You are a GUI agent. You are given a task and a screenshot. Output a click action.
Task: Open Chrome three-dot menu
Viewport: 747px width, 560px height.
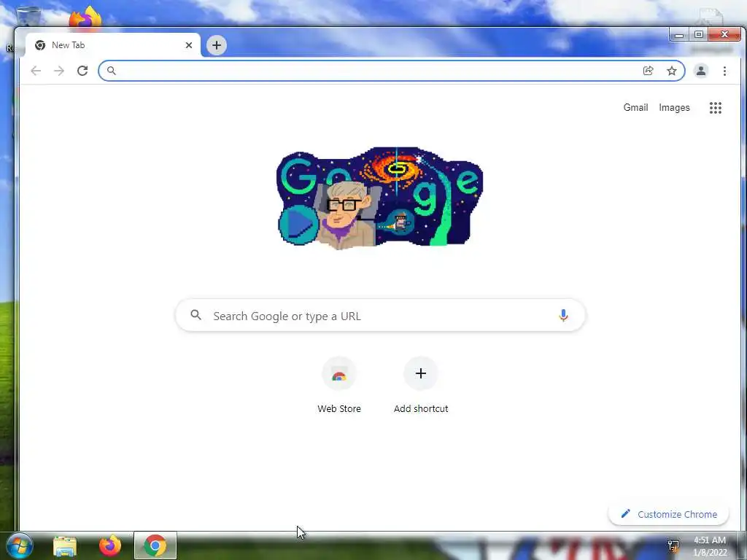click(724, 71)
